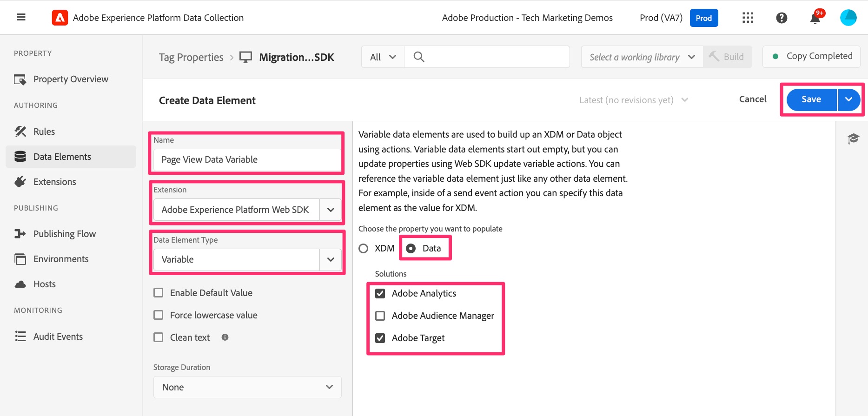Click the Environments window icon
Screen dimensions: 868x416
20,259
